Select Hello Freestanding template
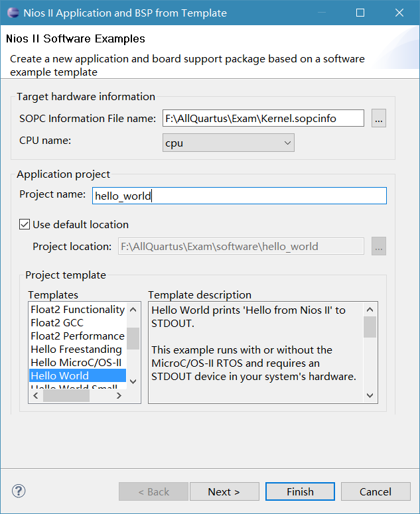The height and width of the screenshot is (514, 420). click(x=78, y=350)
